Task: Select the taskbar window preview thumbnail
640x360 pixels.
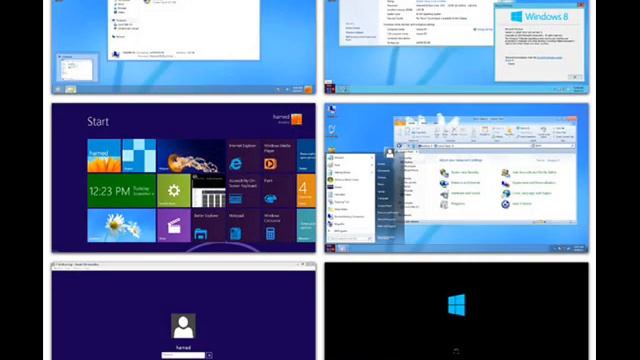Action: pos(77,68)
